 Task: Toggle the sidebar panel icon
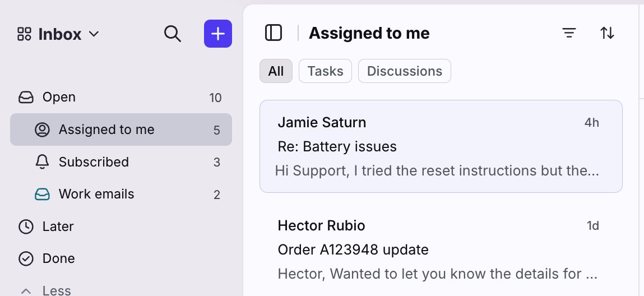(274, 33)
